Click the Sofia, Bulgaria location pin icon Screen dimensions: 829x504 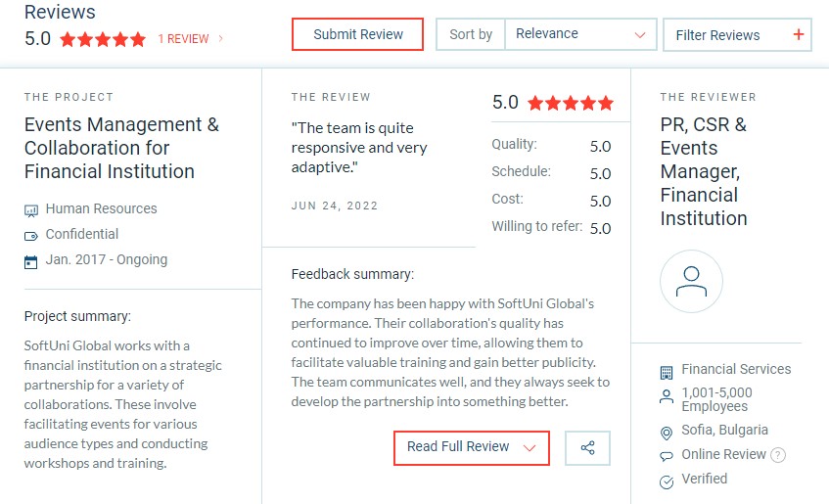pyautogui.click(x=667, y=434)
